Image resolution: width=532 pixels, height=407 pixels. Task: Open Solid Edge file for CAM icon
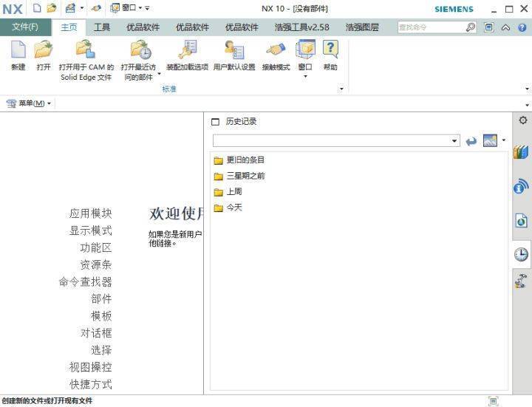click(x=86, y=49)
